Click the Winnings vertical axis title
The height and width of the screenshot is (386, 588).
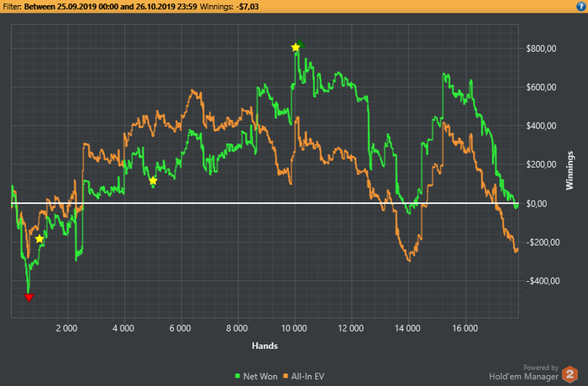point(570,170)
